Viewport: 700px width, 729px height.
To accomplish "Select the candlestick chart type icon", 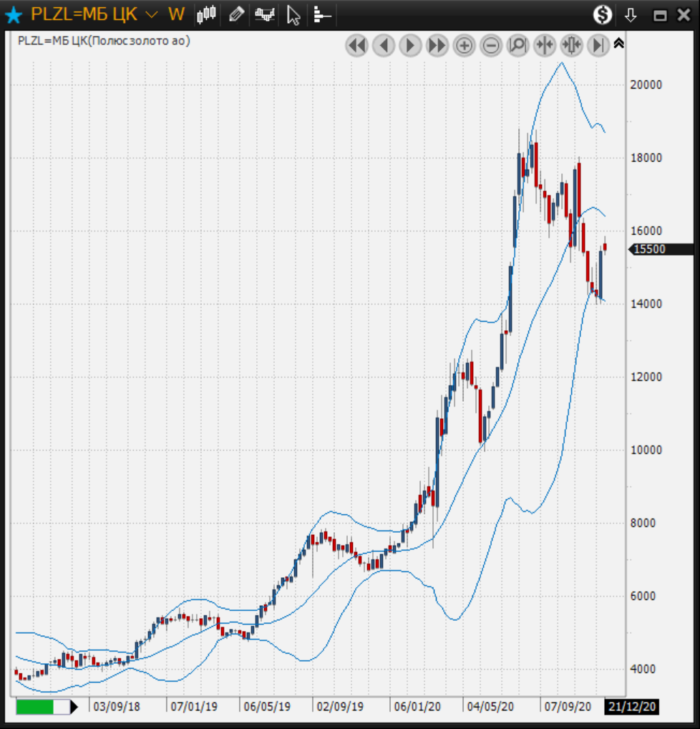I will 206,14.
